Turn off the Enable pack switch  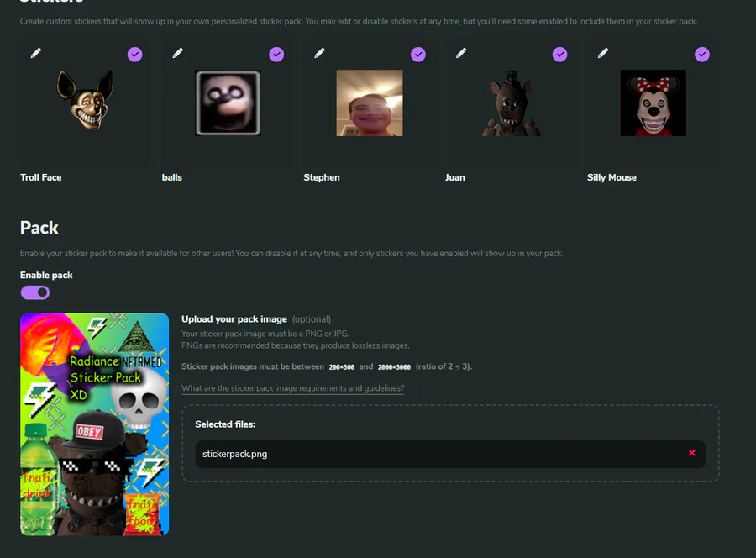[35, 292]
